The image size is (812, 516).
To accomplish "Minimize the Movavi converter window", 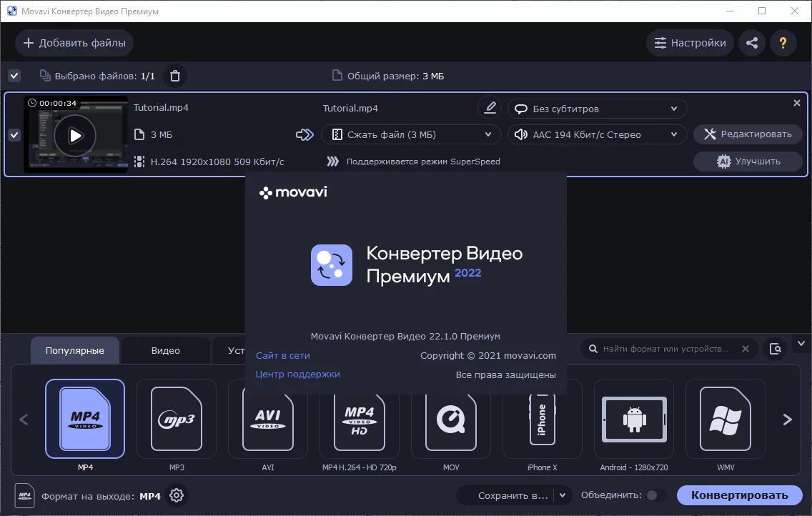I will 730,11.
